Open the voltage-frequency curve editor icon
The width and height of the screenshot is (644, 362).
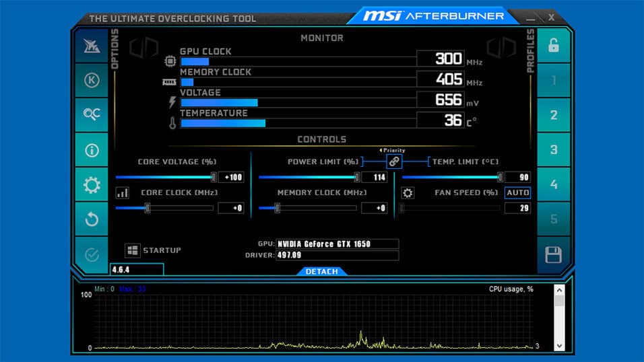122,193
